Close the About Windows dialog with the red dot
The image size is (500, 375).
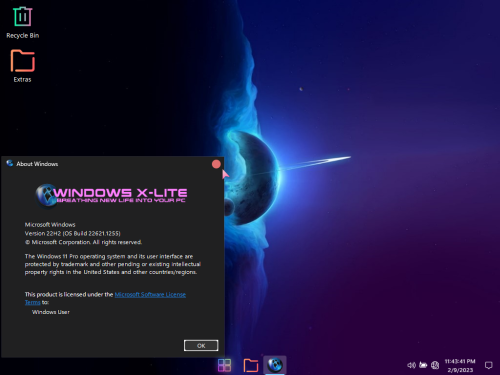coord(216,164)
